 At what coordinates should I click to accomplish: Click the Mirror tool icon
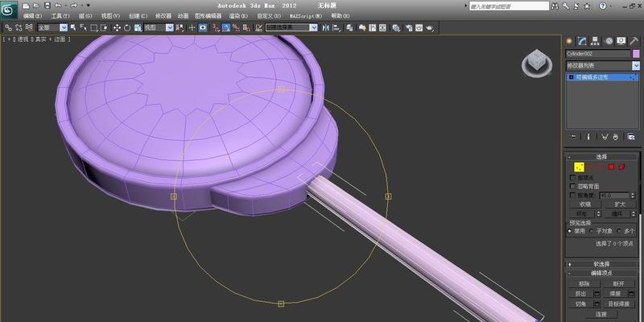(326, 27)
